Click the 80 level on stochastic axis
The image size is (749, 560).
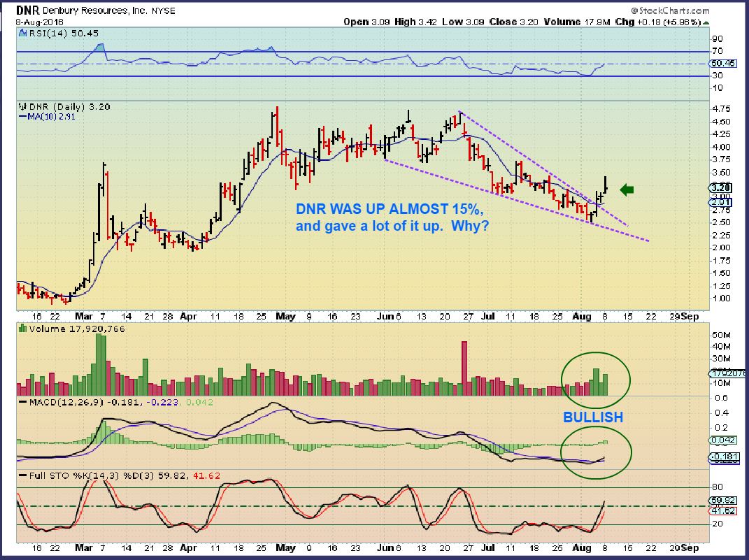(718, 487)
